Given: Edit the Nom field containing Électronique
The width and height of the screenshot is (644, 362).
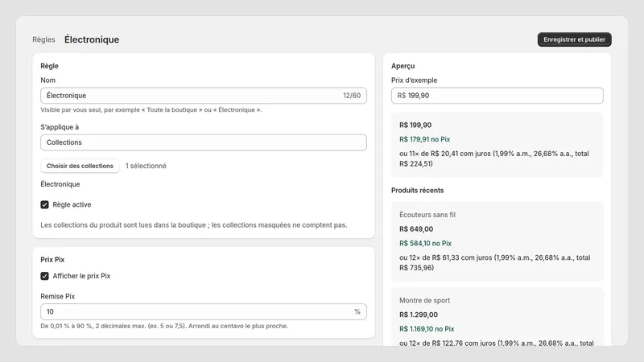Looking at the screenshot, I should pos(204,96).
